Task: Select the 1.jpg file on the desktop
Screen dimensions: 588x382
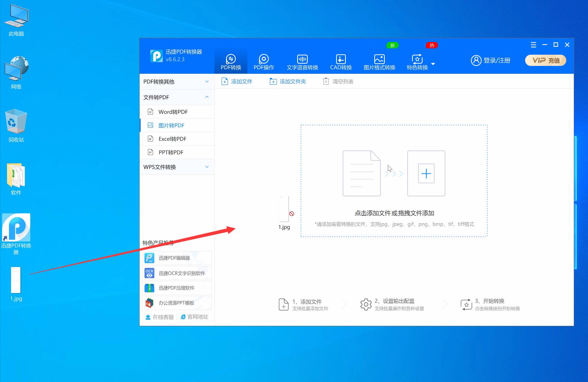Action: click(16, 284)
